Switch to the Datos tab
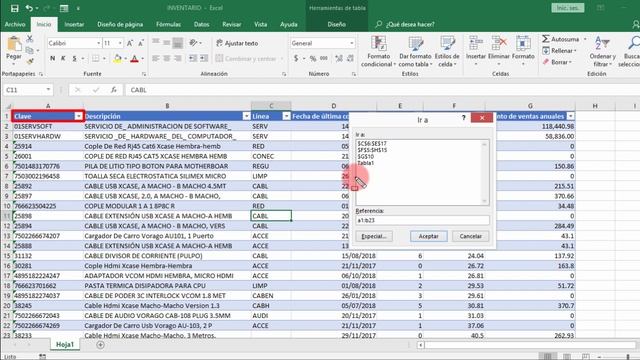The width and height of the screenshot is (640, 360). coord(201,24)
